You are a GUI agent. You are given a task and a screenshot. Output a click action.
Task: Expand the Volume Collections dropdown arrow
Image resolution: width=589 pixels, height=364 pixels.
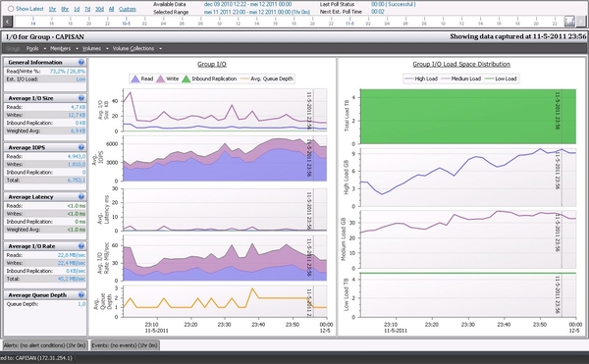tap(160, 48)
